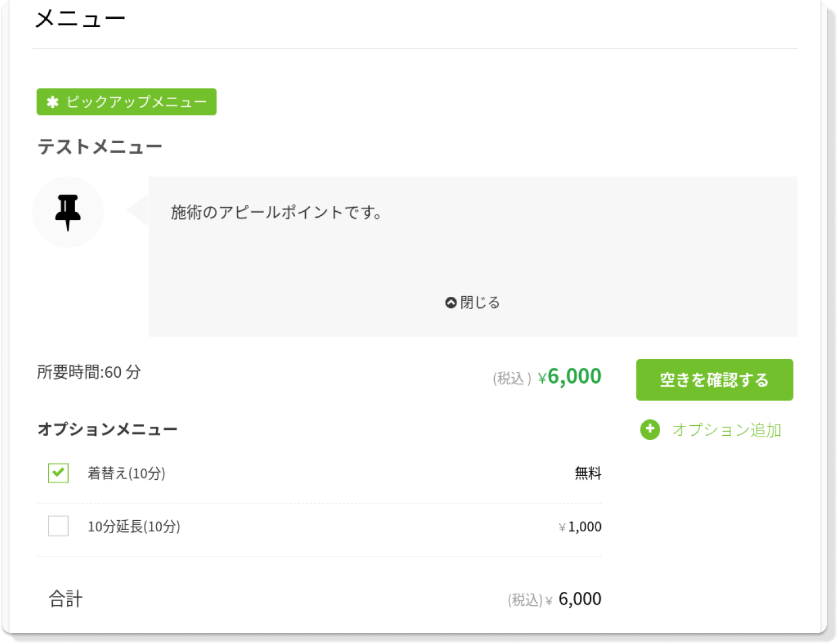Select the ピックアップメニュー label
Image resolution: width=838 pixels, height=644 pixels.
pos(126,101)
